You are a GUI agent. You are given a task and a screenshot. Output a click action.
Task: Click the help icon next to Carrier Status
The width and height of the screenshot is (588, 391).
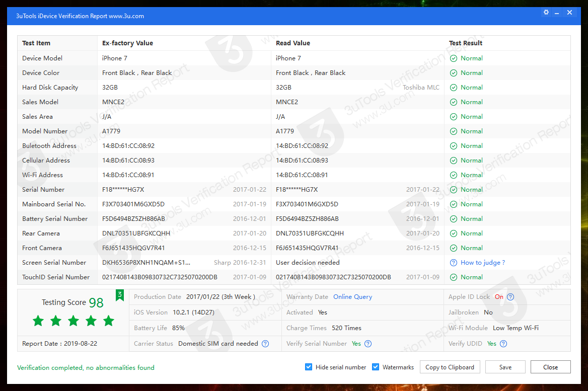265,344
